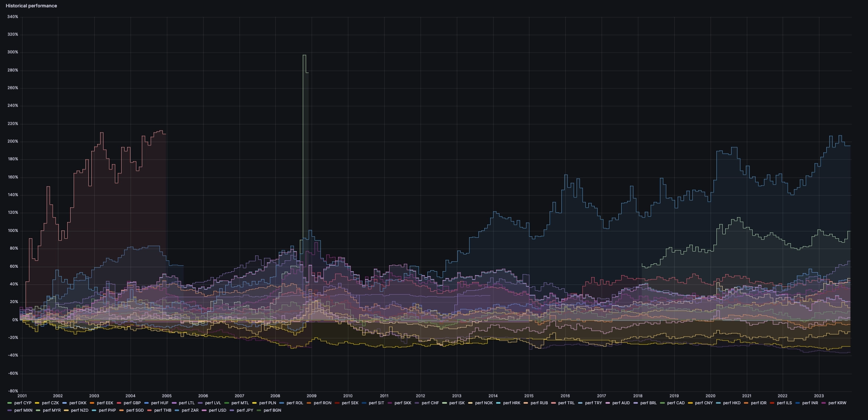The width and height of the screenshot is (868, 420).
Task: Select the 'perf INR' legend label
Action: (x=810, y=403)
